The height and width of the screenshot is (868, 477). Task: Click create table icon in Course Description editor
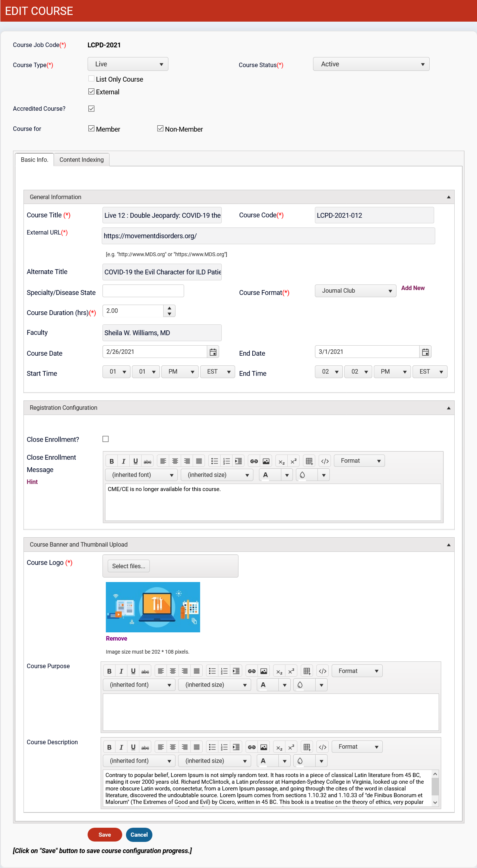307,747
